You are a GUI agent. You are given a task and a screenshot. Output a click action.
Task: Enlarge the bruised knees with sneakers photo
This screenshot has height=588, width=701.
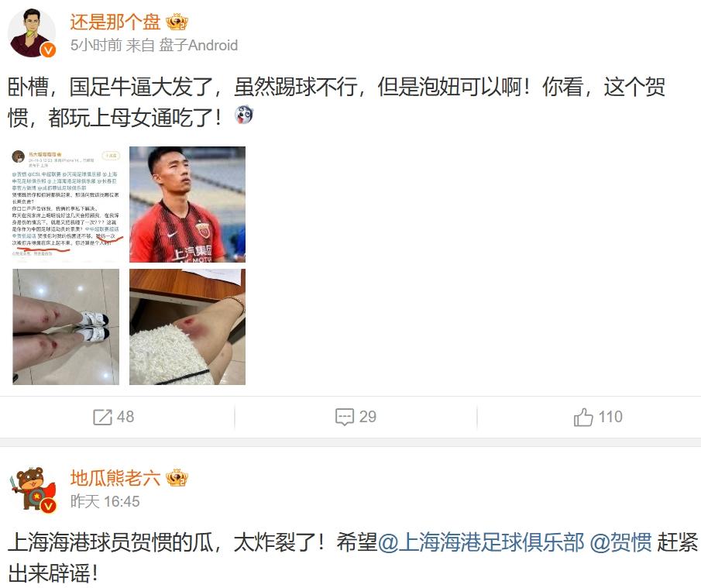66,327
